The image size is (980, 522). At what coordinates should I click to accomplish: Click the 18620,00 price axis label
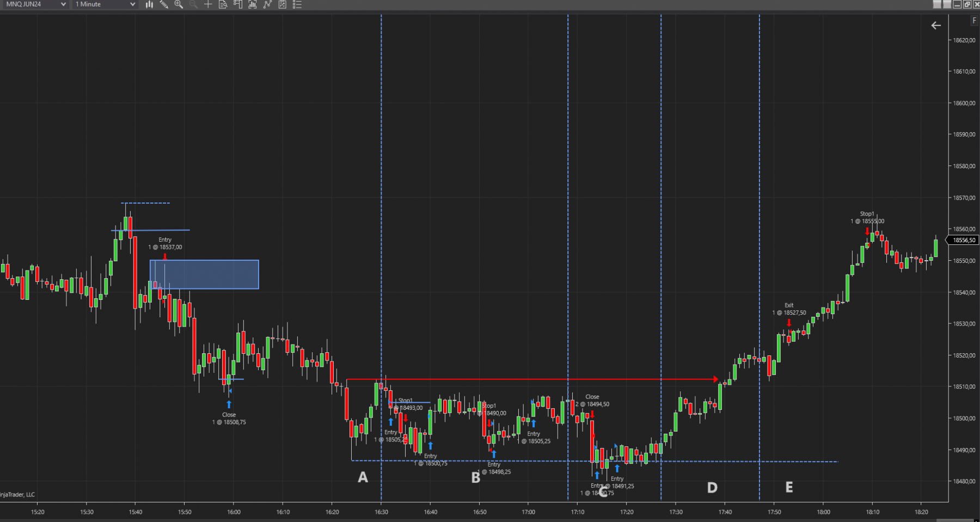pyautogui.click(x=964, y=40)
